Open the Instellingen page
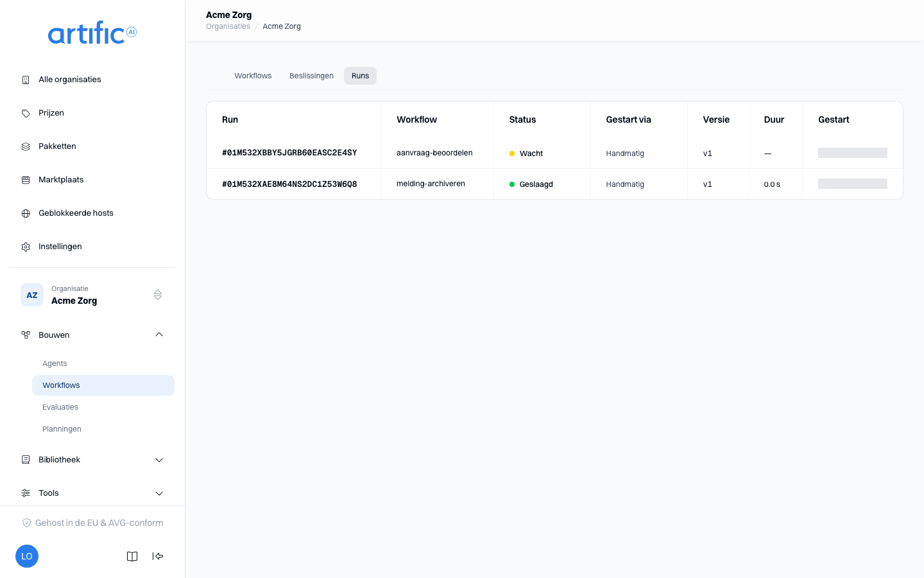 92,247
